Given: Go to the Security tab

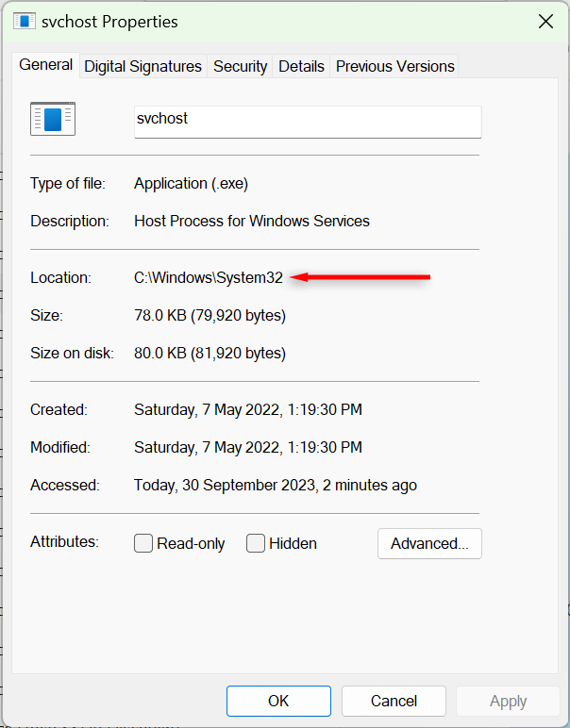Looking at the screenshot, I should click(x=240, y=66).
